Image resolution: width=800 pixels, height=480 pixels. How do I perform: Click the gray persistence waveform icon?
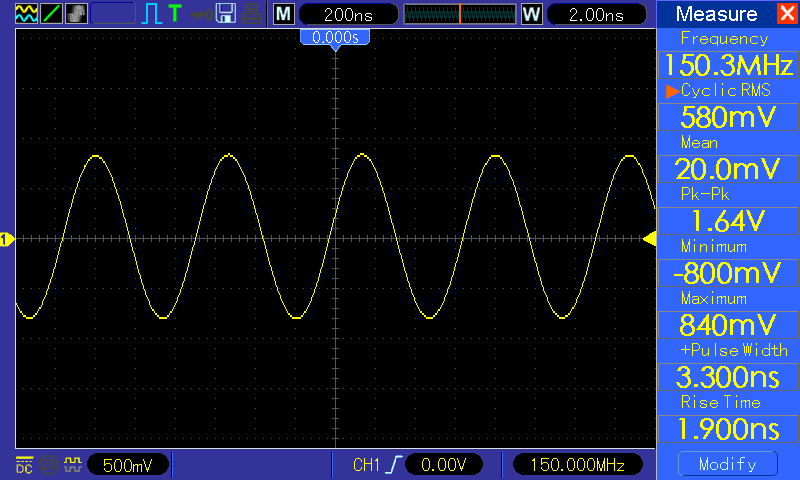[x=77, y=14]
